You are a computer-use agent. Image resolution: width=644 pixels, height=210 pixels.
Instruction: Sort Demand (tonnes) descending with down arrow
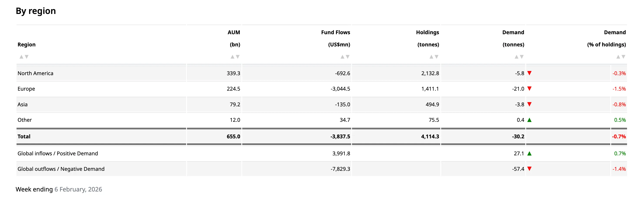(522, 57)
